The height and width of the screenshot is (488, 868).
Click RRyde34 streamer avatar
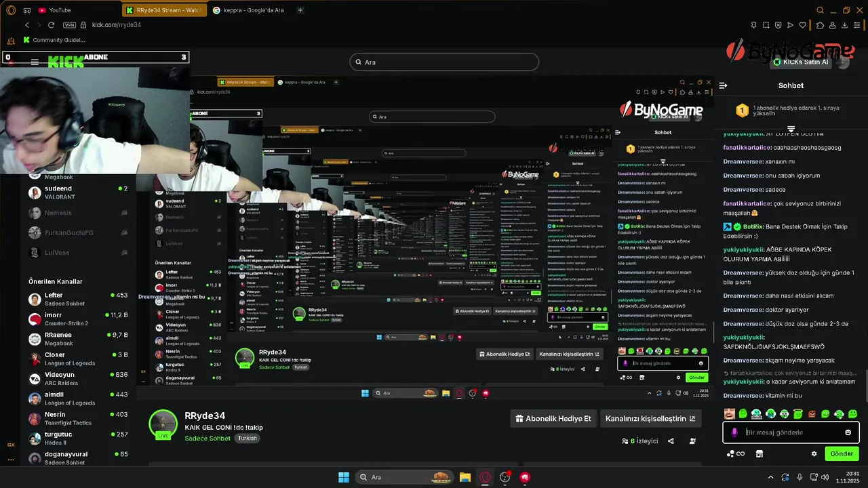pos(163,424)
